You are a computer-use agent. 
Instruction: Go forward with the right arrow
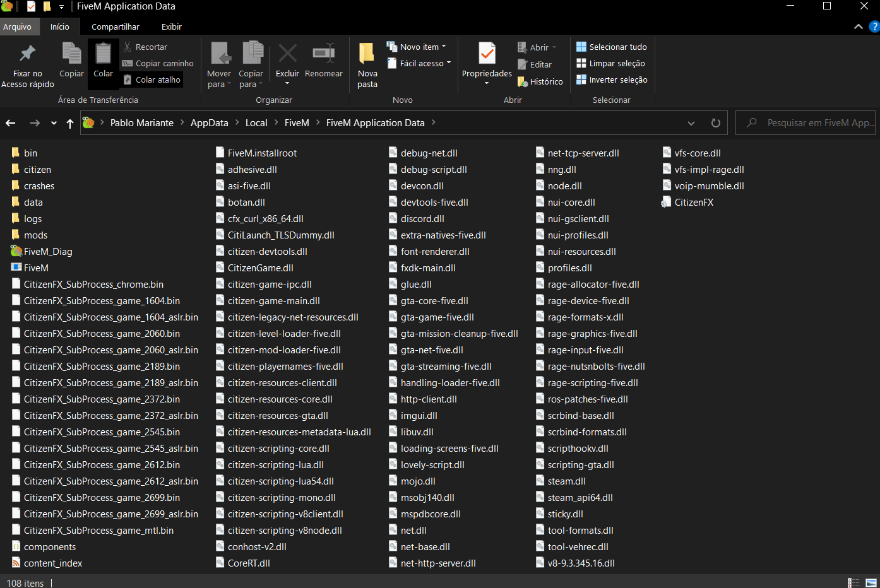35,123
